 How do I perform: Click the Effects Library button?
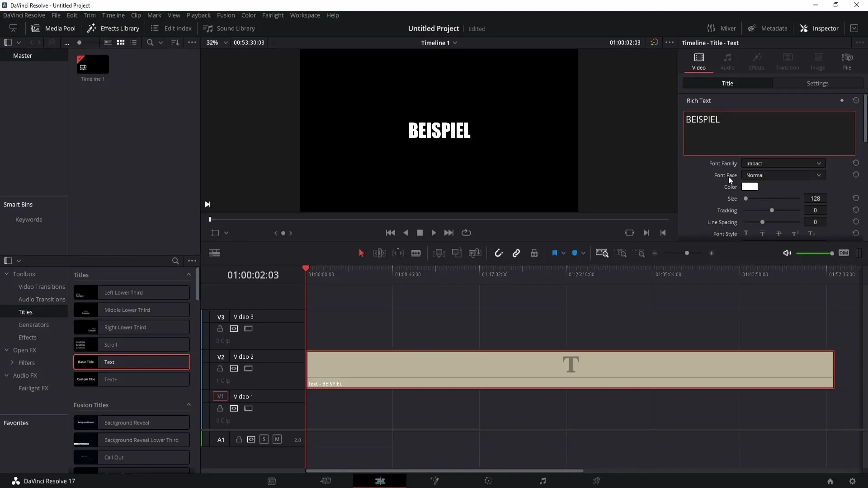(113, 28)
